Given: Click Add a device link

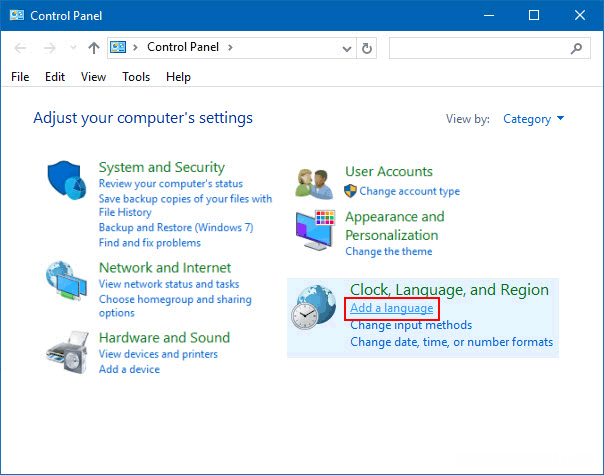Looking at the screenshot, I should coord(129,369).
